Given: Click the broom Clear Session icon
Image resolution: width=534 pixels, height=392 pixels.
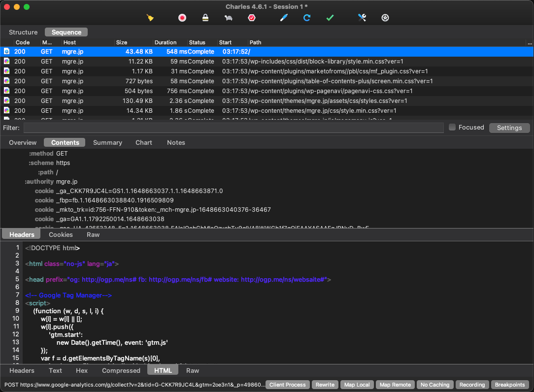Looking at the screenshot, I should [x=150, y=18].
